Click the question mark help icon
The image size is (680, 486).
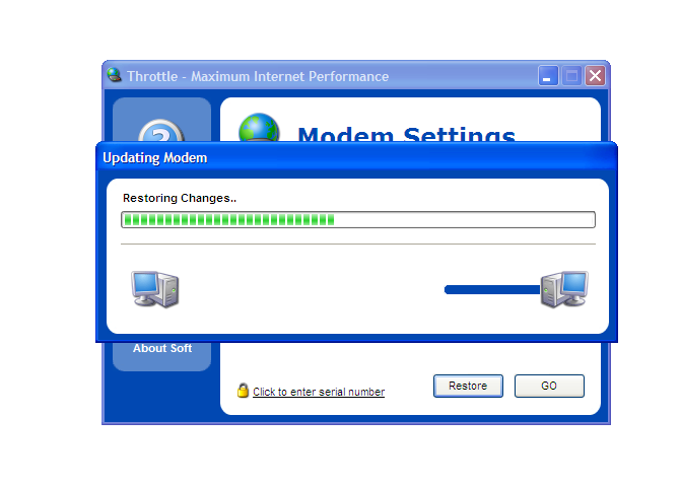click(x=161, y=130)
